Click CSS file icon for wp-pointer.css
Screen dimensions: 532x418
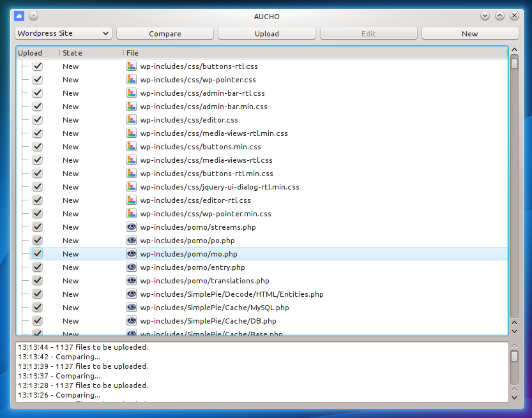click(132, 79)
